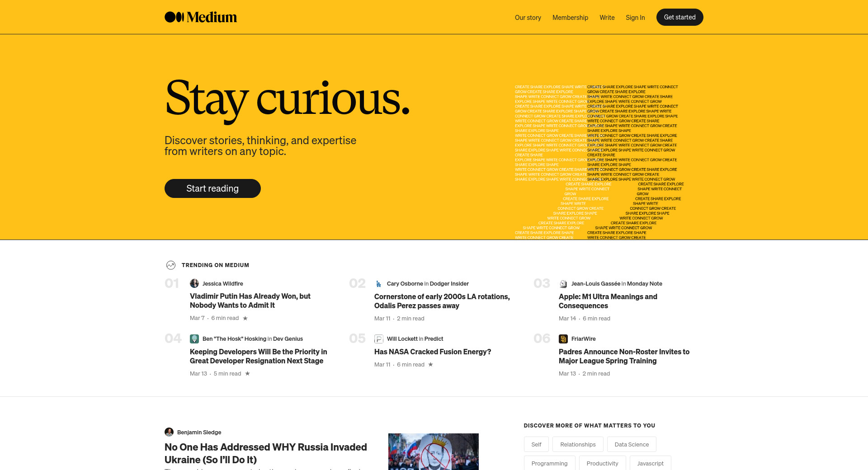Click the TRENDING ON MEDIUM heading
The height and width of the screenshot is (470, 868).
click(x=215, y=265)
